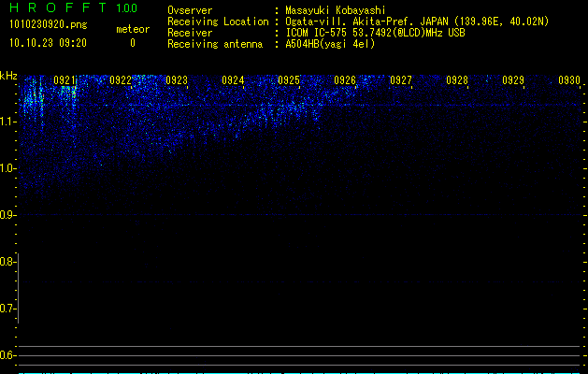
Task: Click the Receiver field label
Action: tap(190, 33)
